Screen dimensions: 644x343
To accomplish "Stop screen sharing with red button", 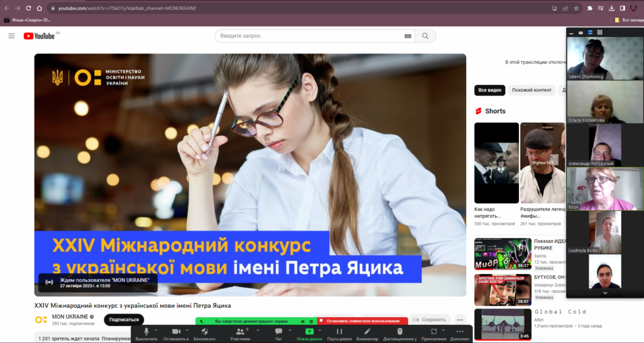I will 362,321.
